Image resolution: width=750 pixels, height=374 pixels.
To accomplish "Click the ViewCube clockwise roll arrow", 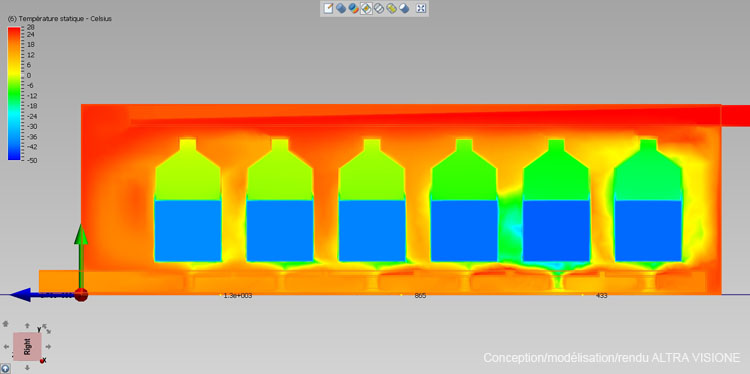I will tap(49, 331).
